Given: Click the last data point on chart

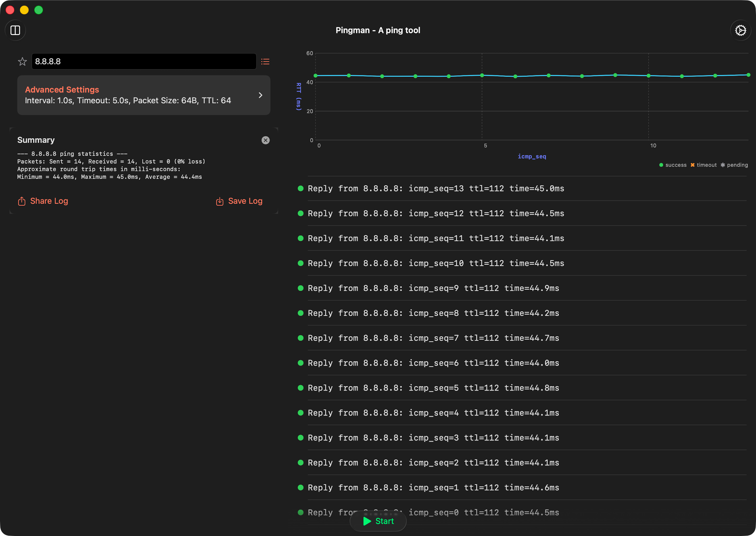Looking at the screenshot, I should [x=748, y=75].
